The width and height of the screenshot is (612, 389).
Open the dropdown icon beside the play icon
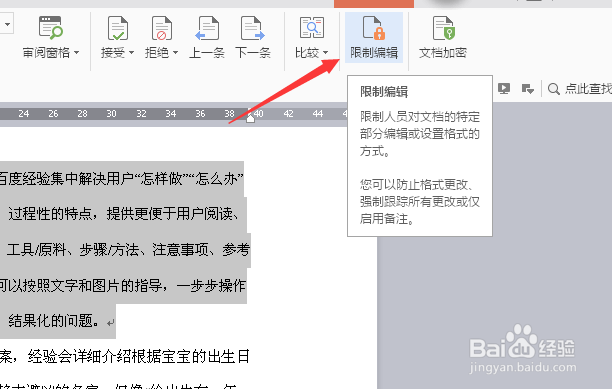pyautogui.click(x=528, y=89)
